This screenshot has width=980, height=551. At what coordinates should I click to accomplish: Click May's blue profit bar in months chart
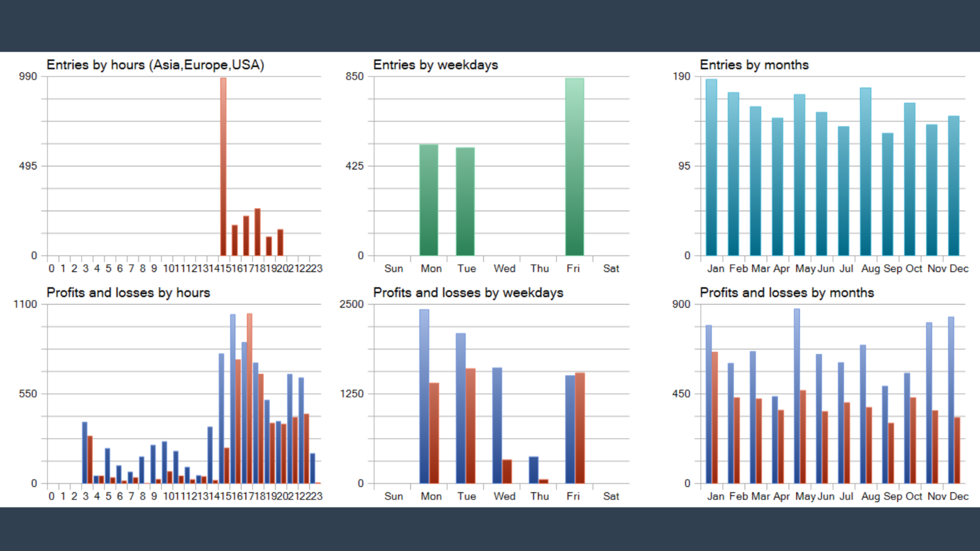point(797,397)
